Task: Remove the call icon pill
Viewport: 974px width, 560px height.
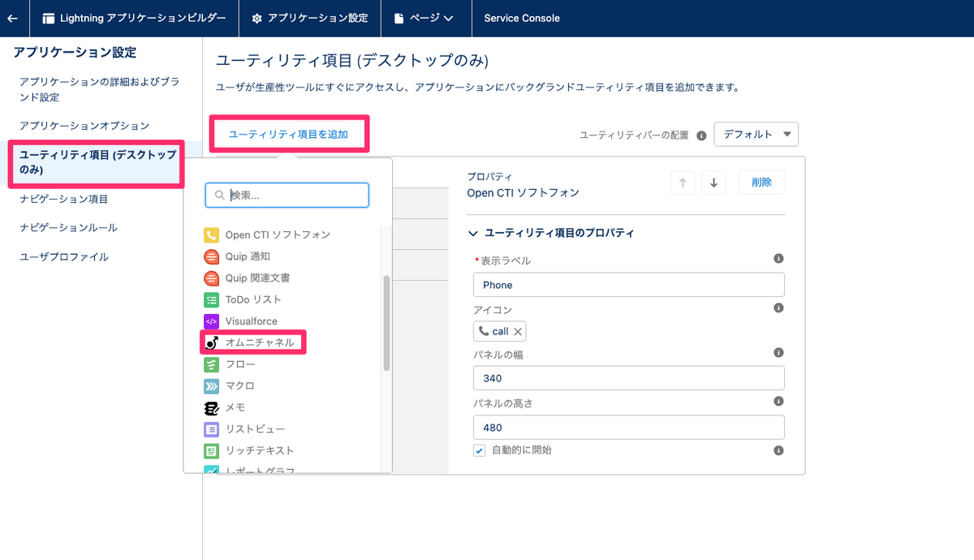Action: [518, 331]
